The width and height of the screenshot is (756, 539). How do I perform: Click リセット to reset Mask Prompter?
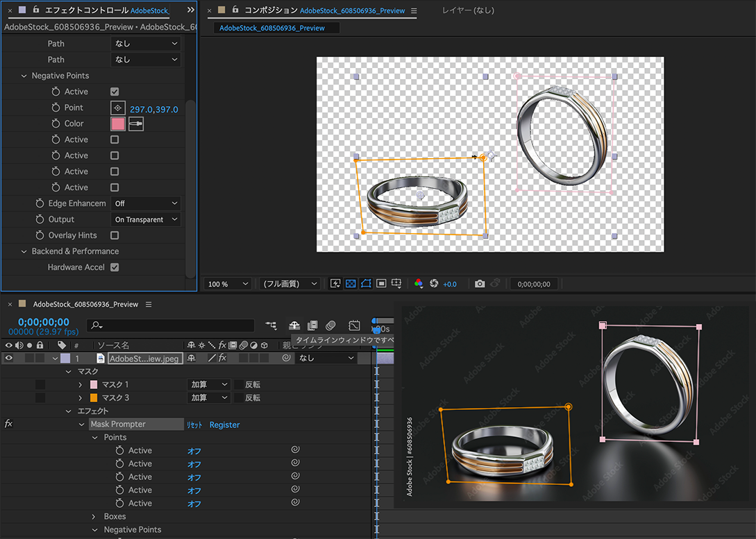[x=194, y=424]
